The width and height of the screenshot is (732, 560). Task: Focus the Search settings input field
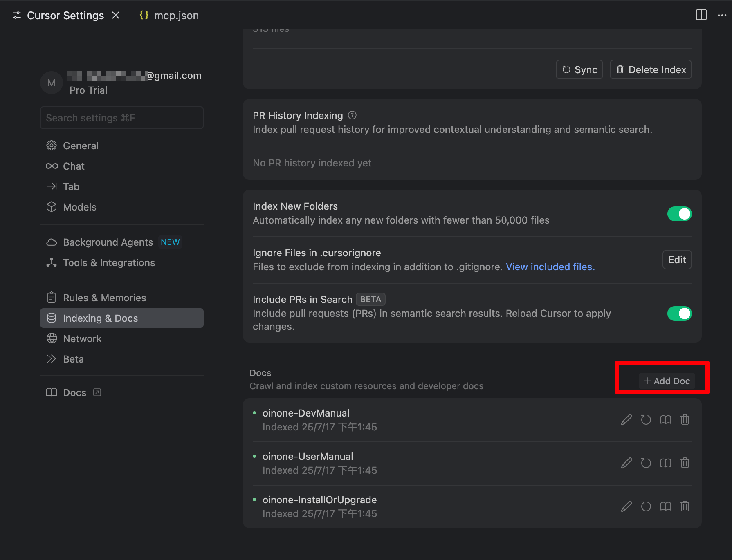point(122,118)
